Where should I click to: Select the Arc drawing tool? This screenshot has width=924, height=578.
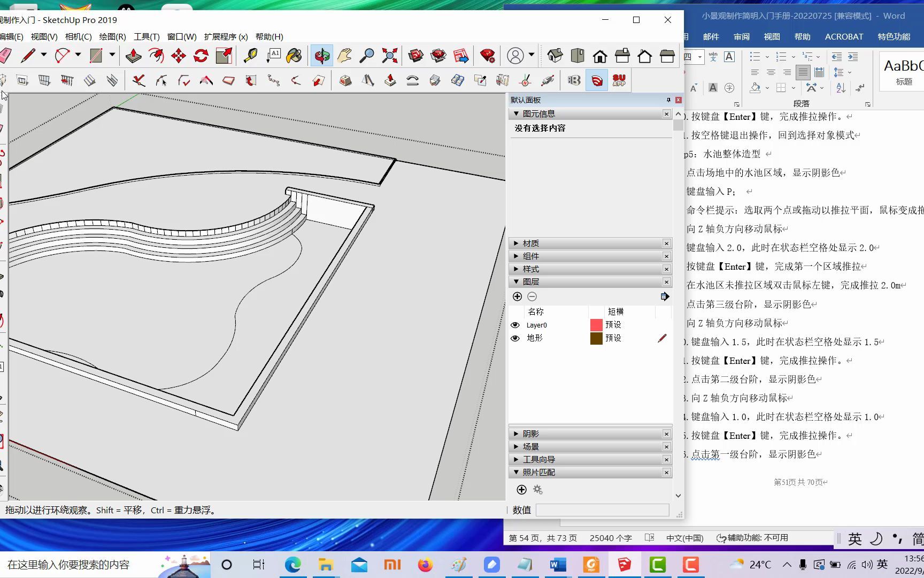[x=62, y=55]
